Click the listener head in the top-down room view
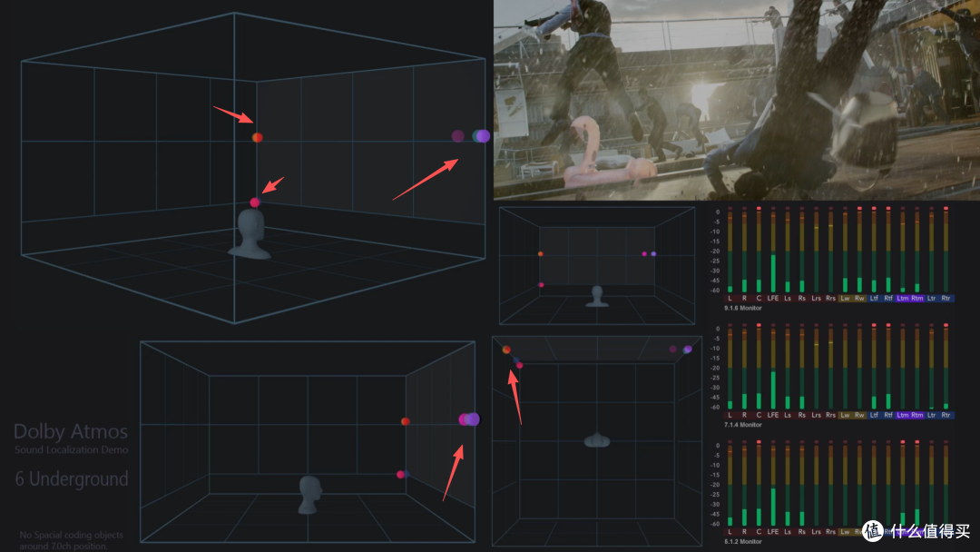The height and width of the screenshot is (552, 980). click(597, 440)
